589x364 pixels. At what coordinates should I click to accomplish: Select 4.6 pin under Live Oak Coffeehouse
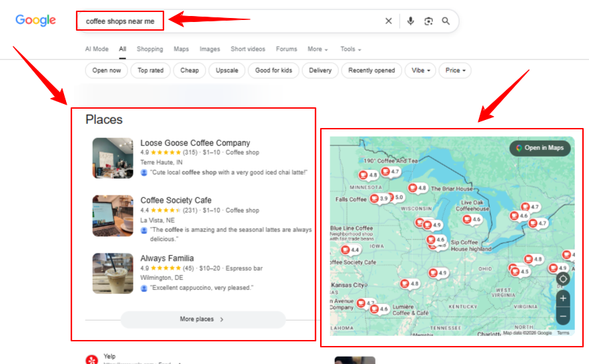tap(472, 219)
